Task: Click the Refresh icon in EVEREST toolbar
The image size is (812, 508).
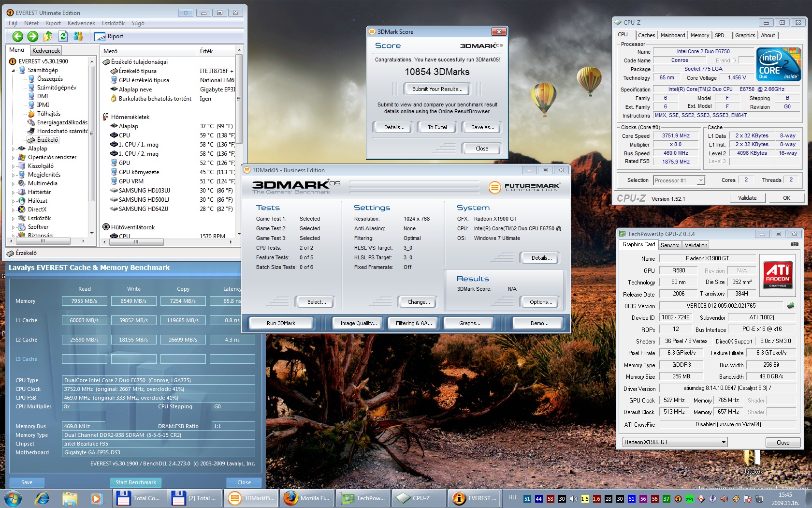Action: click(63, 36)
